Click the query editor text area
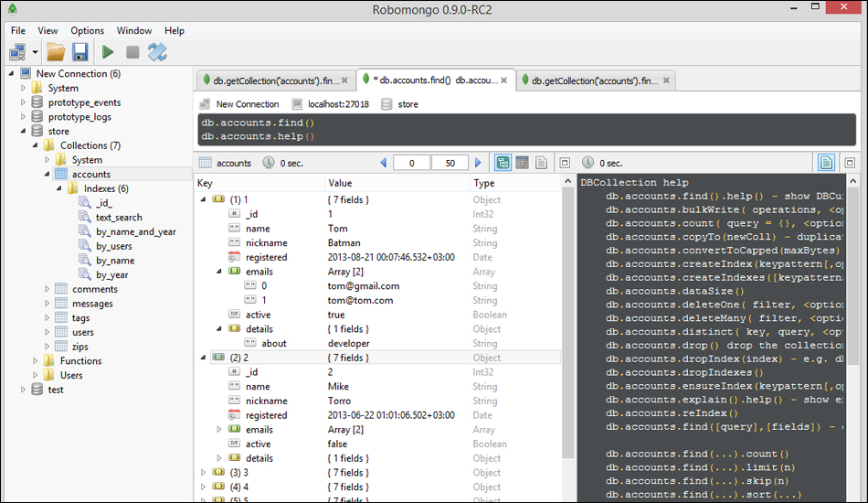The image size is (868, 503). tap(526, 130)
